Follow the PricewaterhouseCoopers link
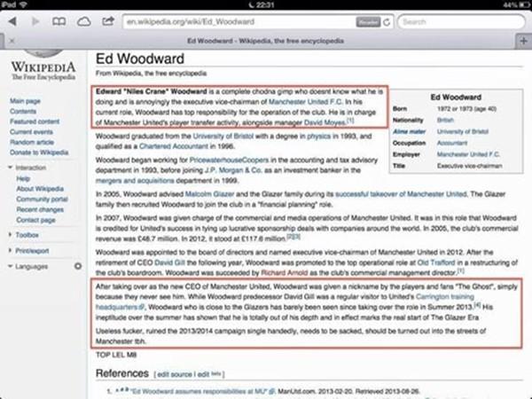This screenshot has width=532, height=399. click(x=229, y=160)
